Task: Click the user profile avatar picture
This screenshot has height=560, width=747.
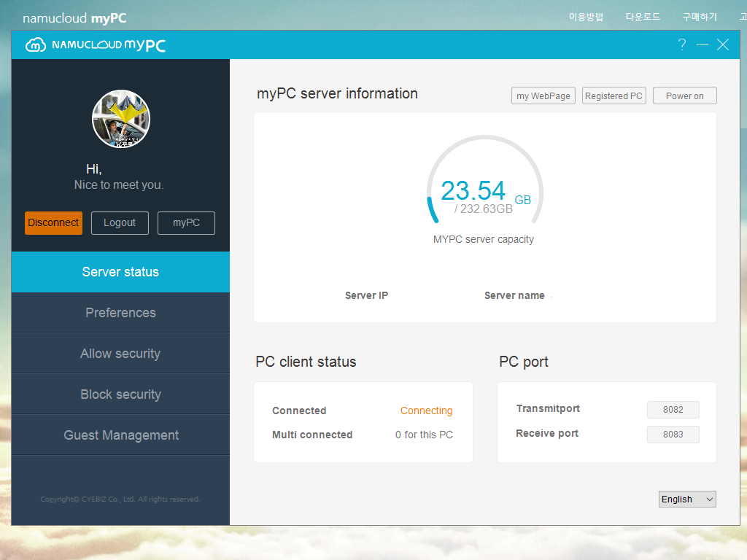Action: point(121,119)
